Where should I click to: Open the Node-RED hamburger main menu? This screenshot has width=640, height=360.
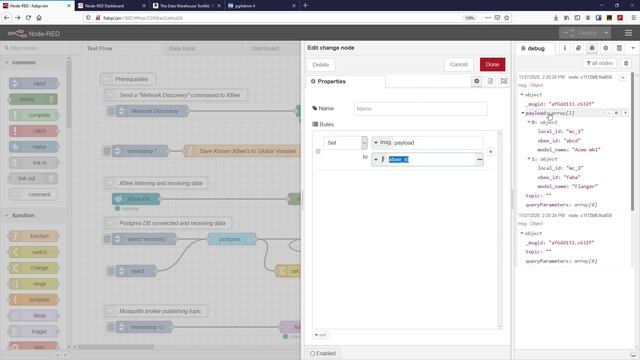point(628,33)
